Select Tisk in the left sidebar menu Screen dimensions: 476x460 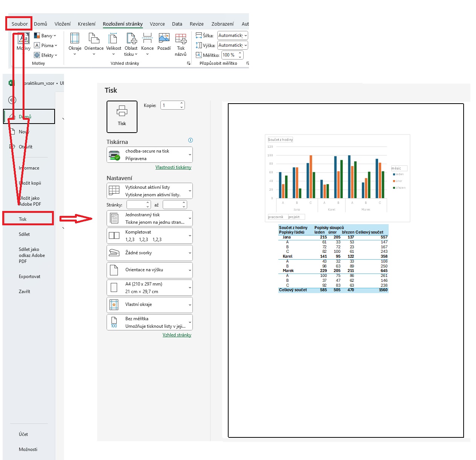(x=23, y=219)
